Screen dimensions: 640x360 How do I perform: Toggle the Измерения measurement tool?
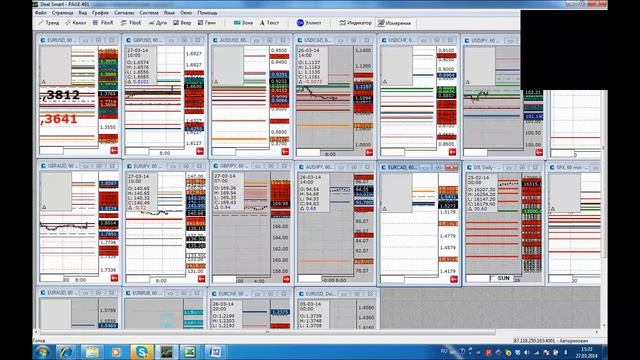pos(394,23)
